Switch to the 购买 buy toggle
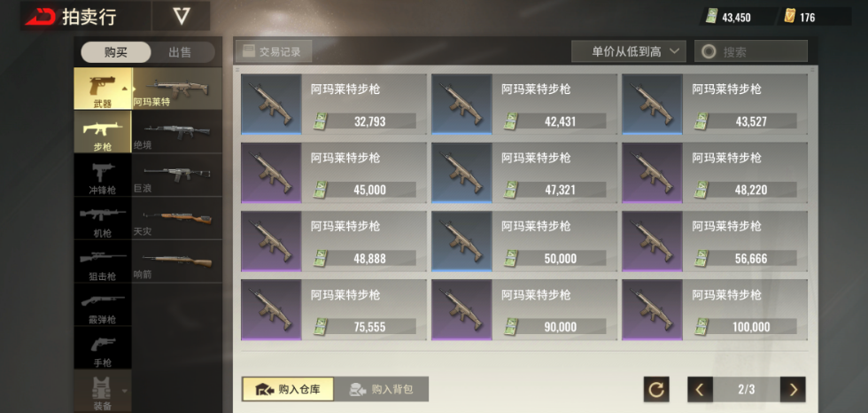This screenshot has width=868, height=413. point(116,52)
